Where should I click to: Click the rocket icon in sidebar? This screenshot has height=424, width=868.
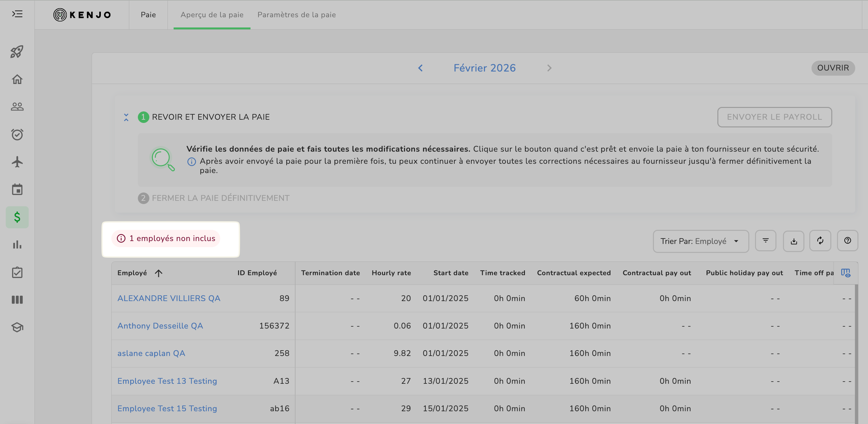[17, 52]
